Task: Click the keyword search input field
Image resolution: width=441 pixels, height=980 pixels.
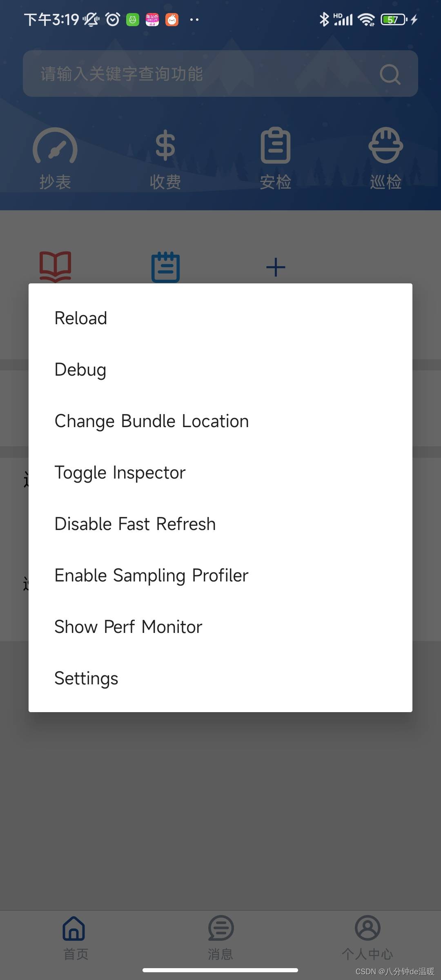Action: pos(220,73)
